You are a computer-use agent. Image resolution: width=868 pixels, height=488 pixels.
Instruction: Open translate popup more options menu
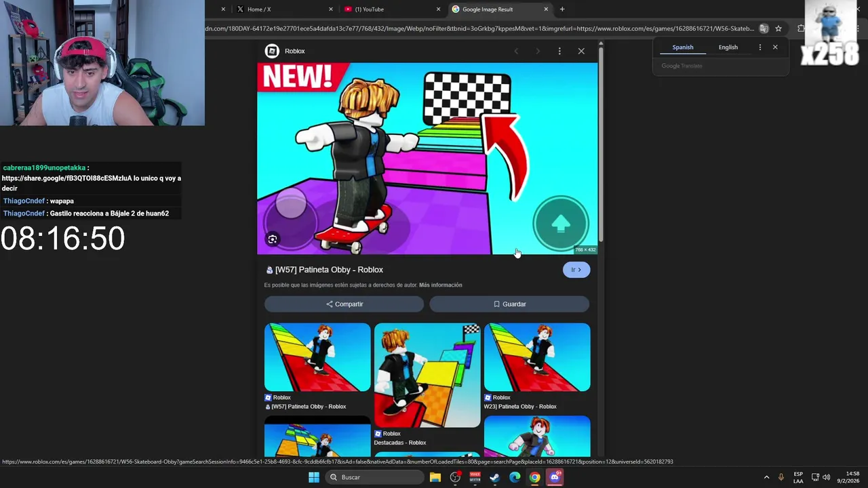pyautogui.click(x=759, y=47)
